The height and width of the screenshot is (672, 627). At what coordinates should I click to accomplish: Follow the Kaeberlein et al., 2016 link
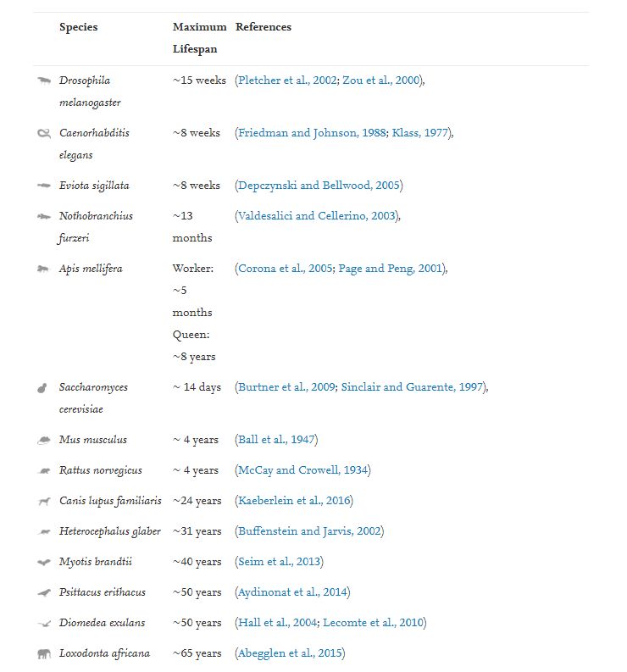coord(294,501)
